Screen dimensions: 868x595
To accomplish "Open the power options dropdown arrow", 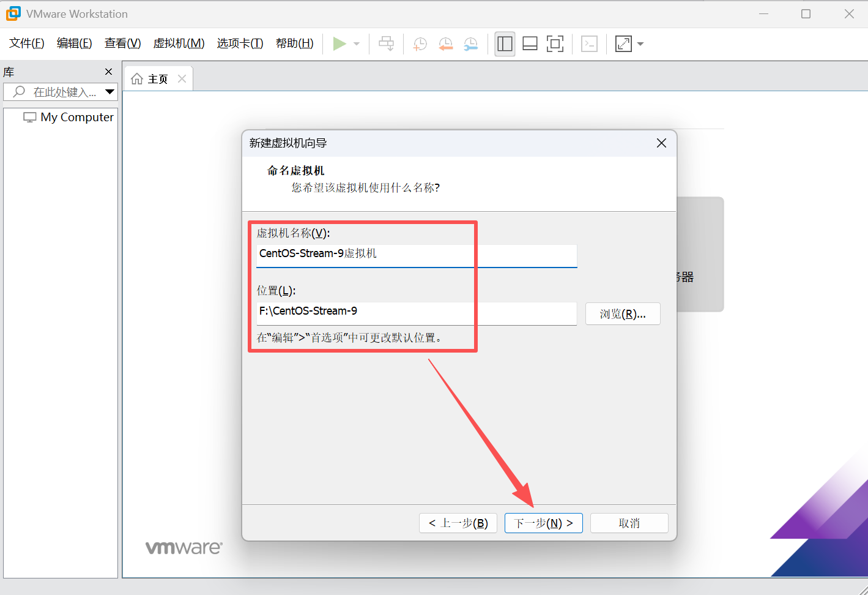I will (357, 44).
